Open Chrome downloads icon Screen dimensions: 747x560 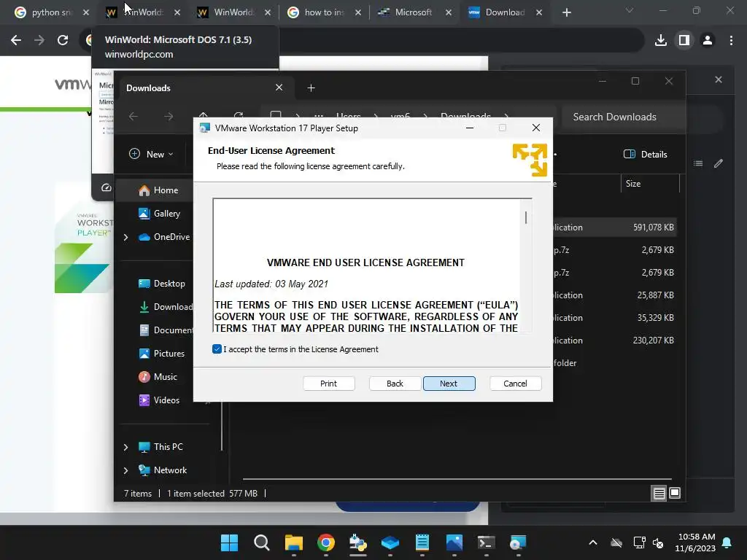point(661,40)
